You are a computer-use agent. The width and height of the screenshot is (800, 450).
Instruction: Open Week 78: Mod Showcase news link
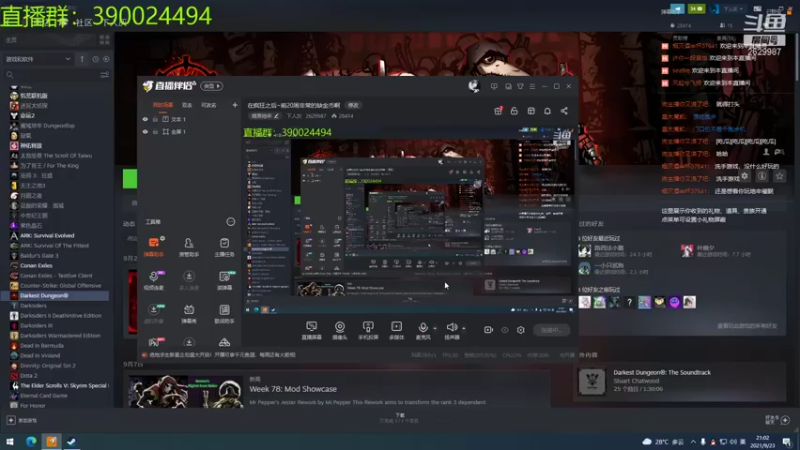[x=293, y=389]
